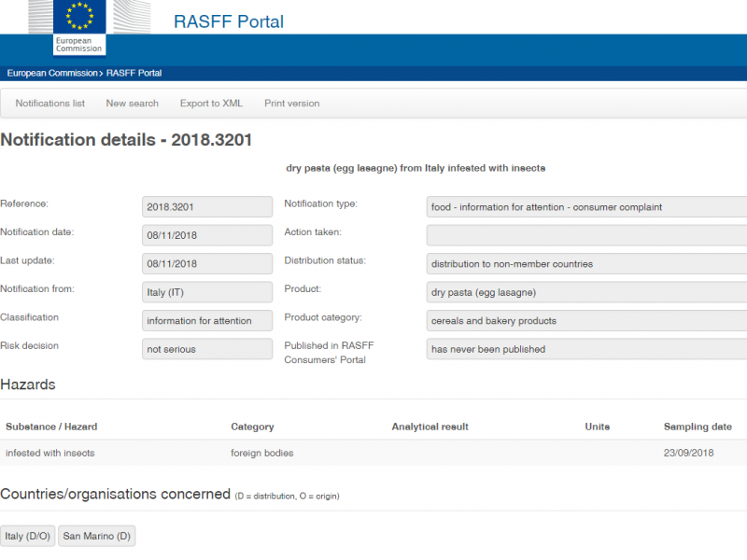Click the Classification label
The image size is (747, 560).
click(30, 317)
